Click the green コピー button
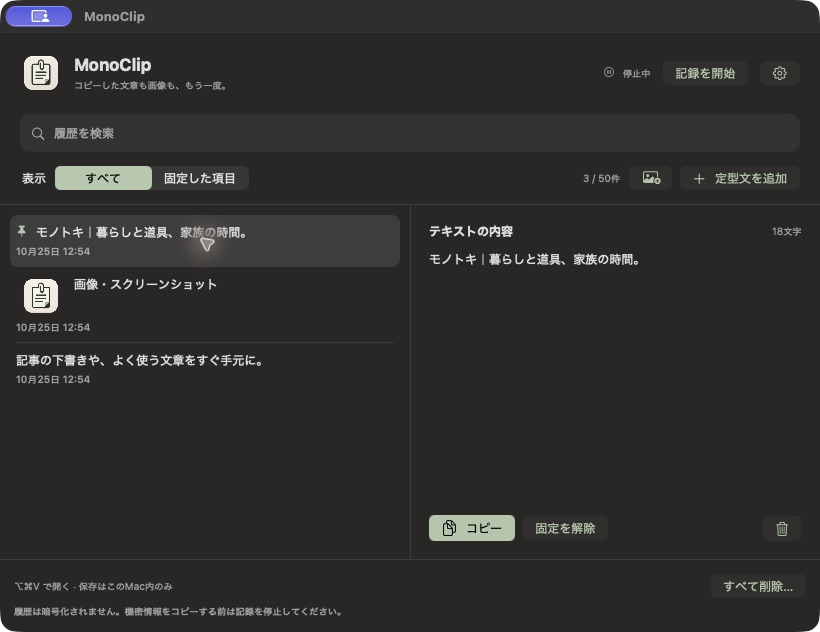The height and width of the screenshot is (632, 820). 472,528
